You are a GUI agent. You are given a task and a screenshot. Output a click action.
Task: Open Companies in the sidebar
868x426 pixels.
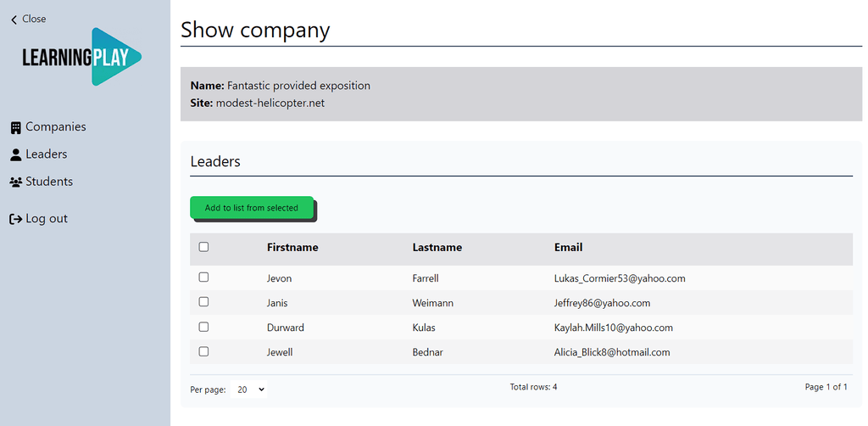click(55, 127)
